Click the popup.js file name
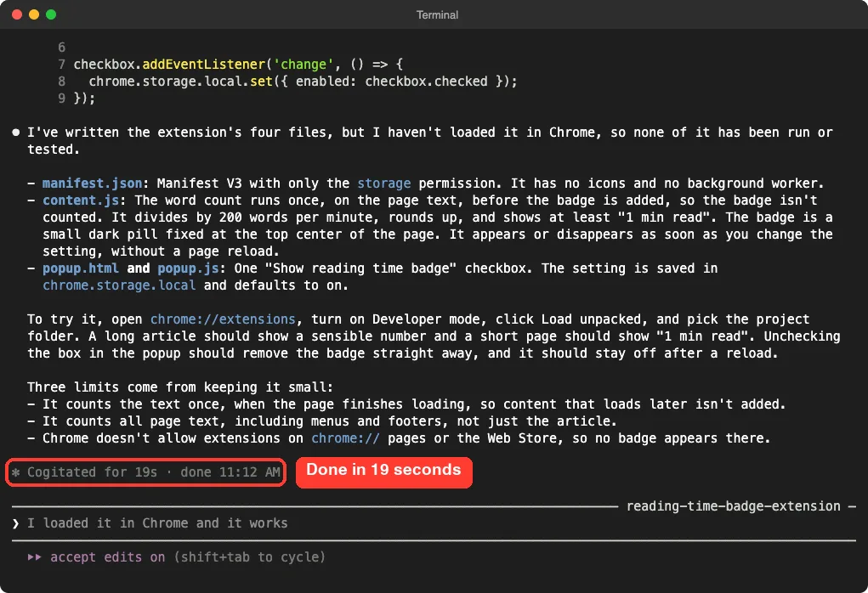 coord(188,268)
